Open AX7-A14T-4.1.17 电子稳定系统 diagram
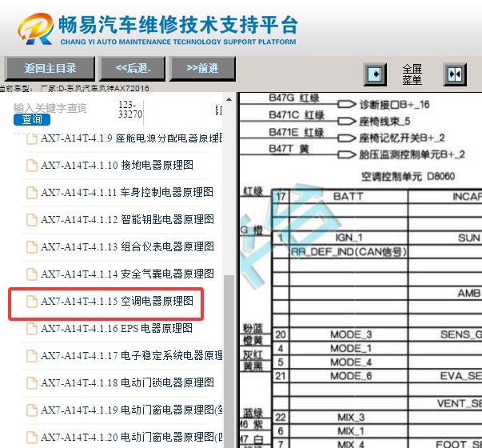Image resolution: width=482 pixels, height=448 pixels. coord(132,355)
